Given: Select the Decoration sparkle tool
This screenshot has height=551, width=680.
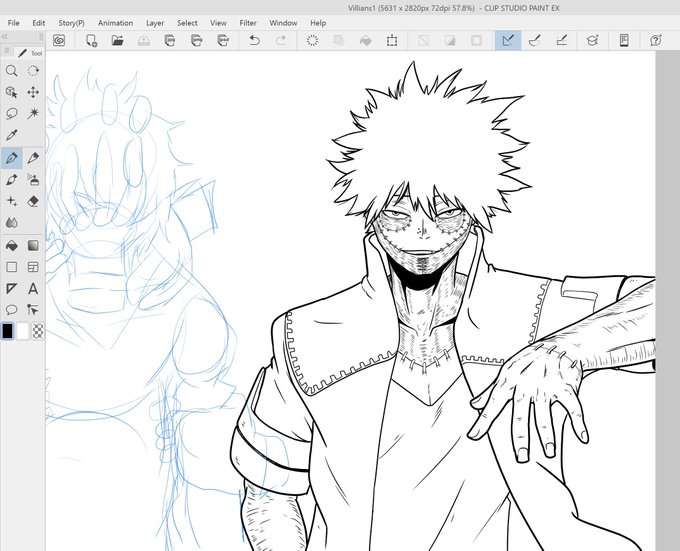Looking at the screenshot, I should (x=12, y=201).
